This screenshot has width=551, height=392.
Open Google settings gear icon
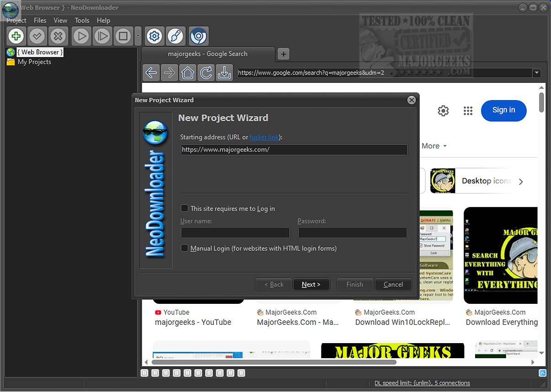coord(443,111)
